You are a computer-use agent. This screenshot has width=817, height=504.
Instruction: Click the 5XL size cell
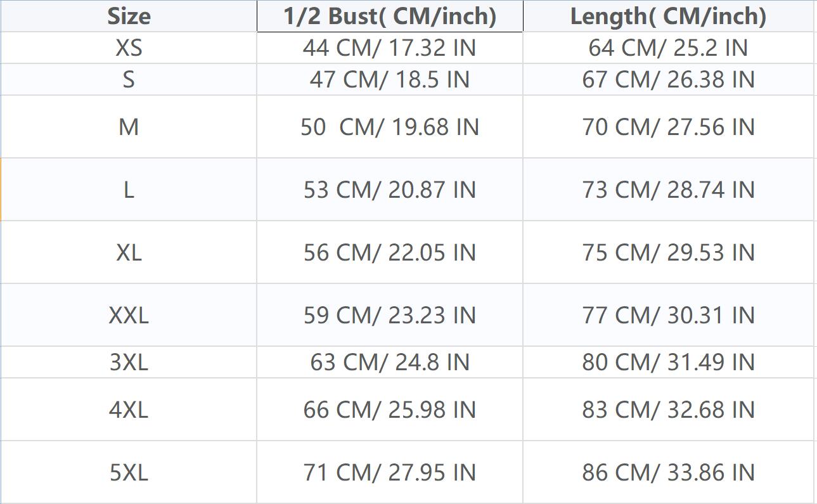129,472
